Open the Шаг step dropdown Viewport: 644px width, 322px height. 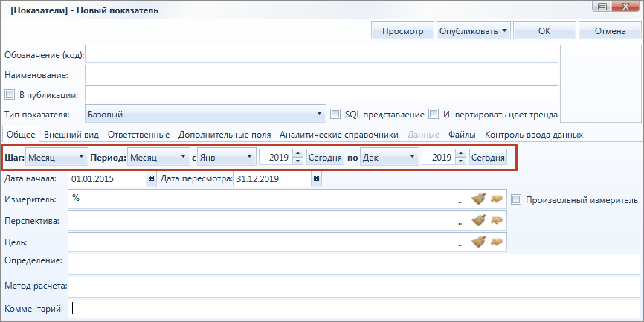point(57,157)
